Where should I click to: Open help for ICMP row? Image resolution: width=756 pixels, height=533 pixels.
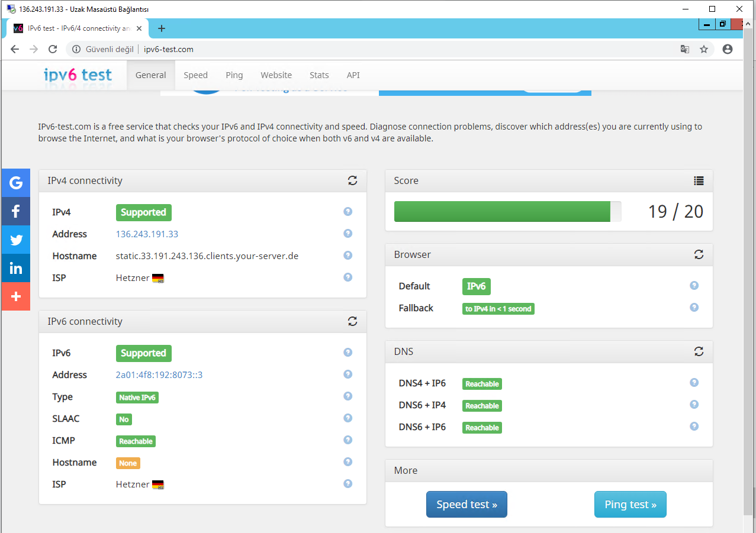point(348,440)
